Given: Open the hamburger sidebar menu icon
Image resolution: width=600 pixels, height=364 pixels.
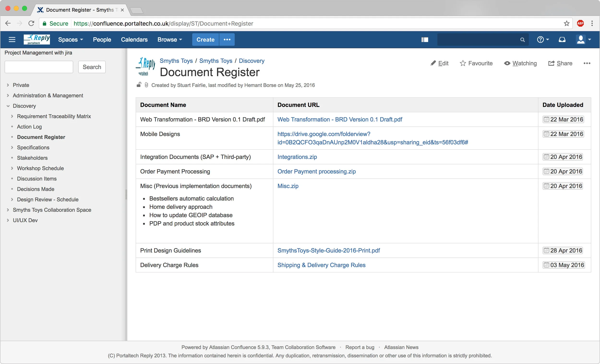Looking at the screenshot, I should pyautogui.click(x=12, y=39).
